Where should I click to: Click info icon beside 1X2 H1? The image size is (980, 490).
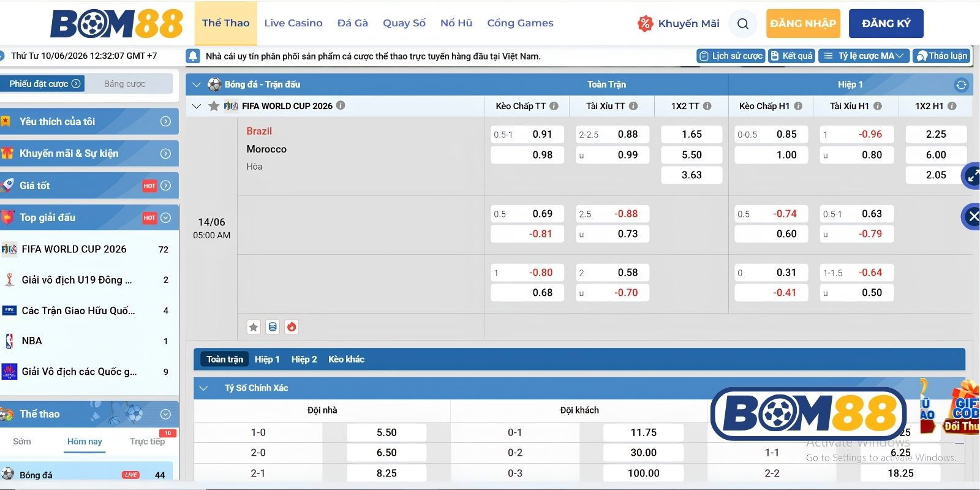pos(952,106)
